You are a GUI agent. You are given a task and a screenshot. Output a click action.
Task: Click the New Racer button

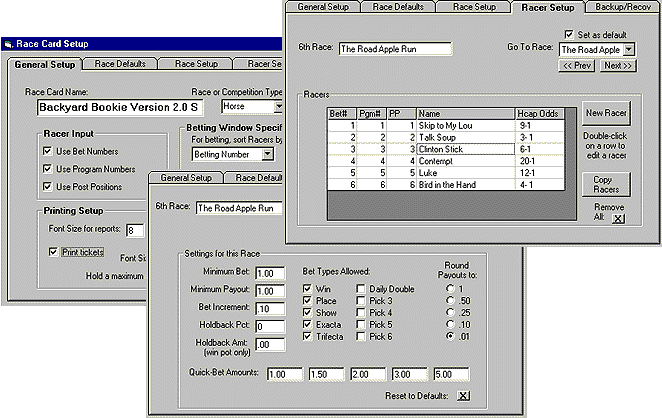606,113
